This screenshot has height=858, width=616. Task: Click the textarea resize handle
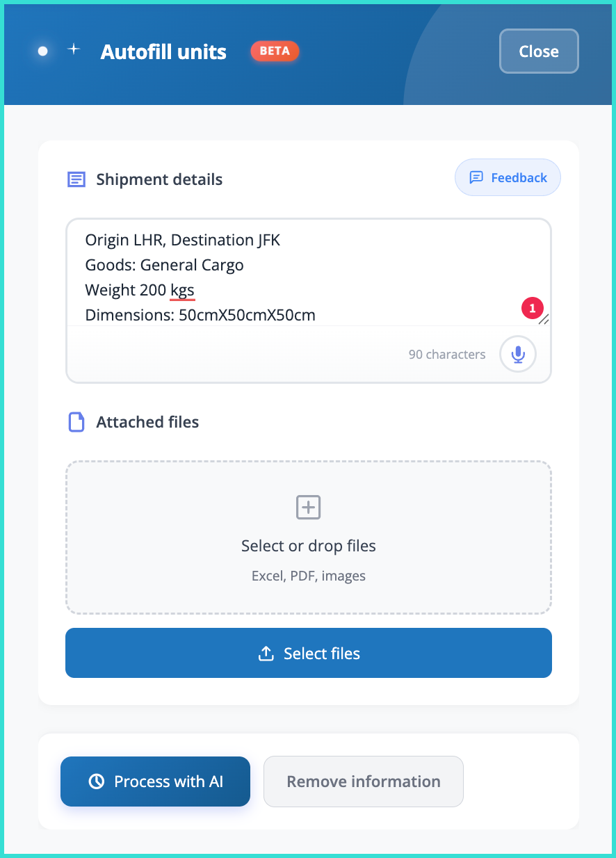(x=544, y=319)
